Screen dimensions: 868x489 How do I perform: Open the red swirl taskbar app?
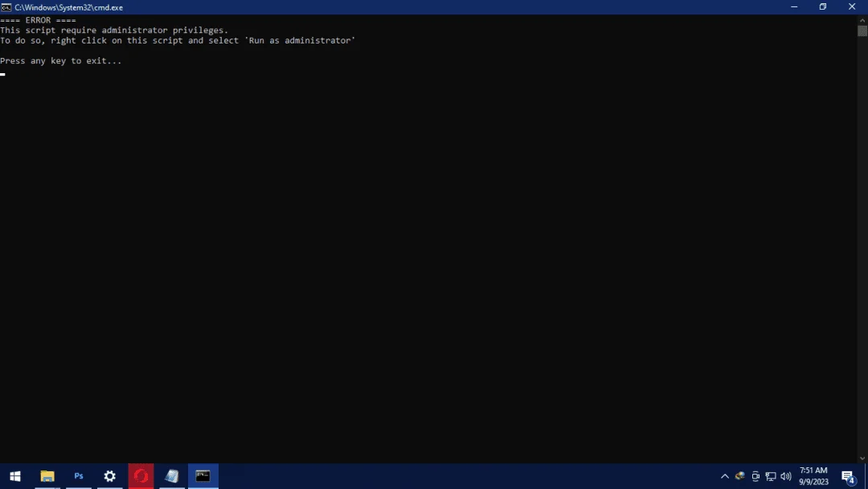coord(141,476)
